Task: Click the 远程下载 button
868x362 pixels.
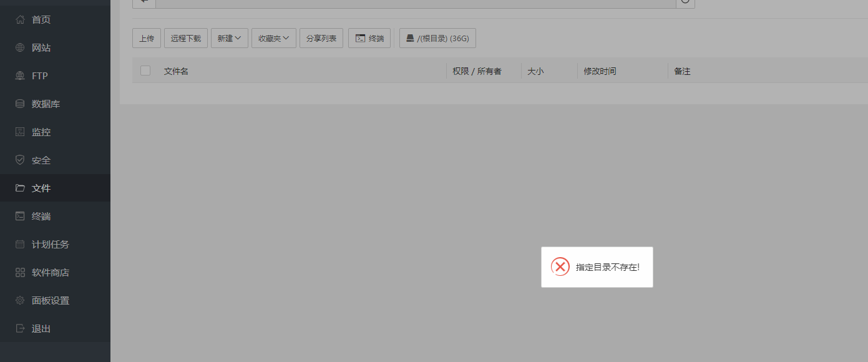Action: pyautogui.click(x=186, y=38)
